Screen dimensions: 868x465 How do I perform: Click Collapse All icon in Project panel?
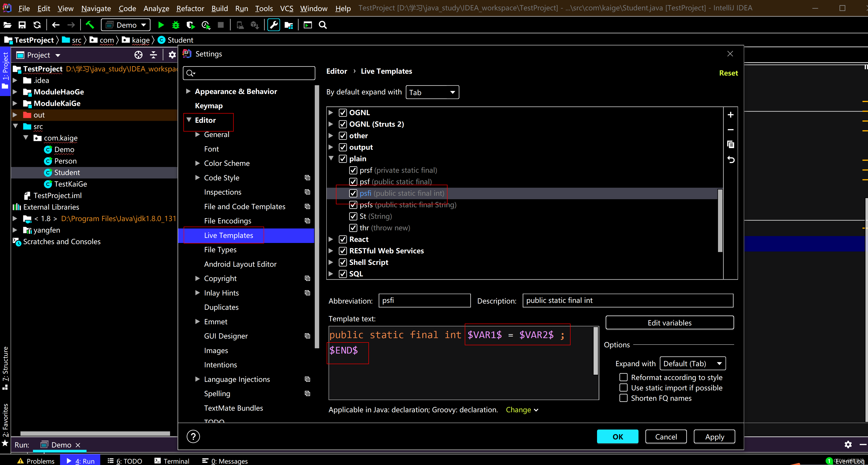click(x=153, y=55)
